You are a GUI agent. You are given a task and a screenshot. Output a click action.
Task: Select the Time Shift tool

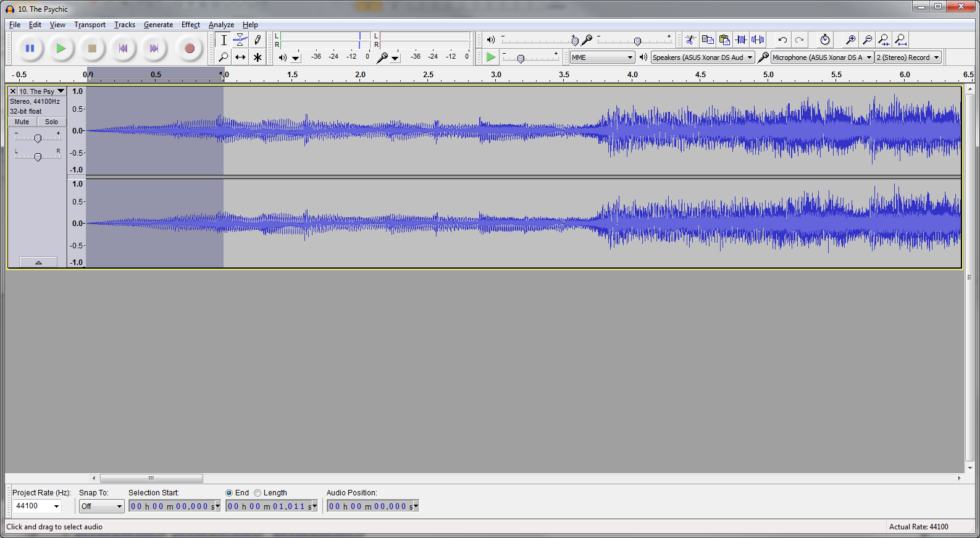(x=240, y=57)
